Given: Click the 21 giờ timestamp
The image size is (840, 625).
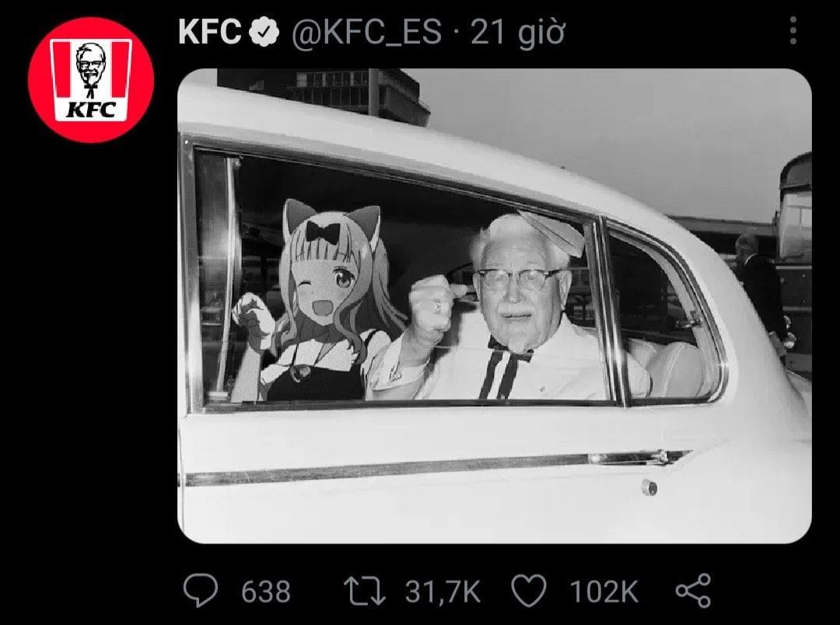Looking at the screenshot, I should 518,32.
